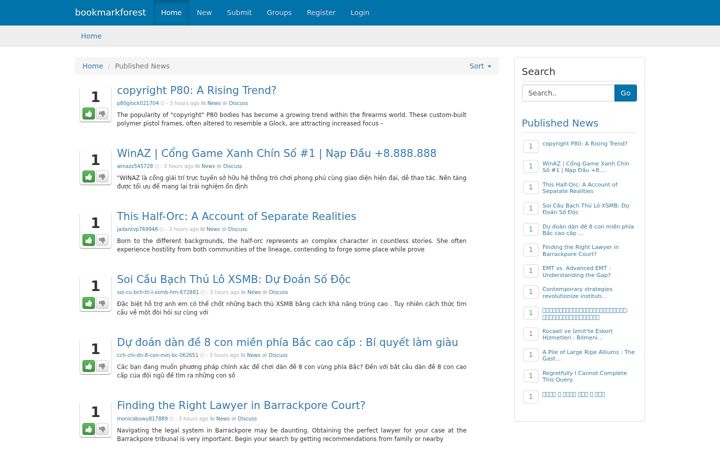Downvote 'Finding the Right Lawyer' story
Screen dimensions: 720x450
point(102,429)
